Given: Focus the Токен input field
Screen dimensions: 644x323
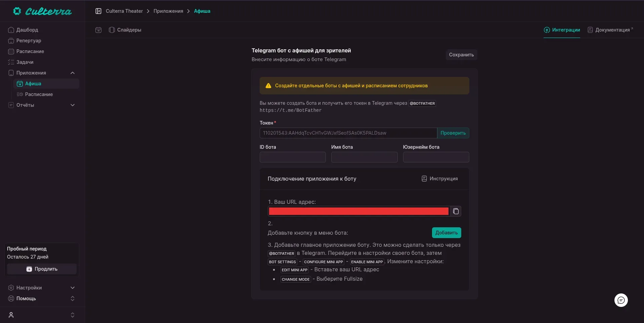Looking at the screenshot, I should (x=348, y=133).
